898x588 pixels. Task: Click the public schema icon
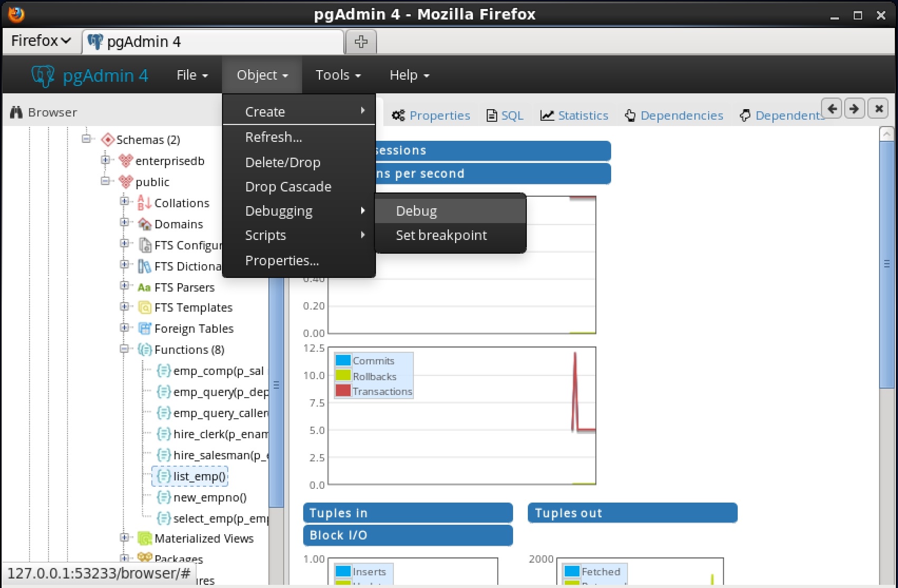point(125,182)
